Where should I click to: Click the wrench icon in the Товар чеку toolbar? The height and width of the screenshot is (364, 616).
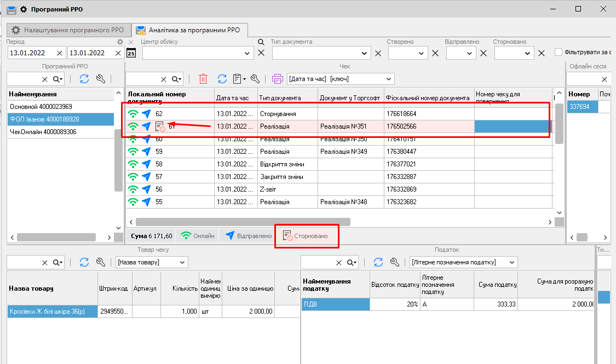(x=100, y=262)
